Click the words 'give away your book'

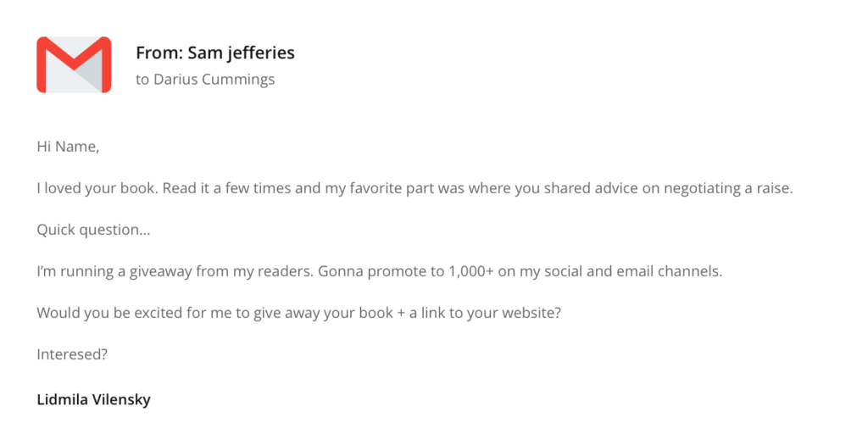(x=322, y=313)
